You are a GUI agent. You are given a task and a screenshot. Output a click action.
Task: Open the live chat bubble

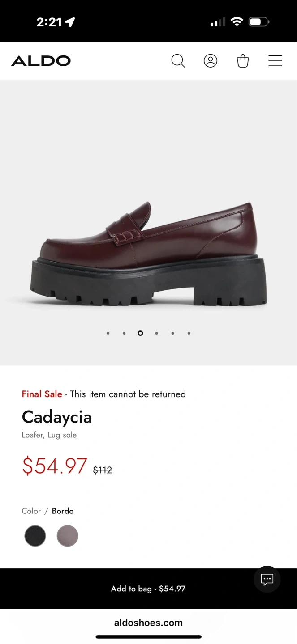click(x=267, y=580)
